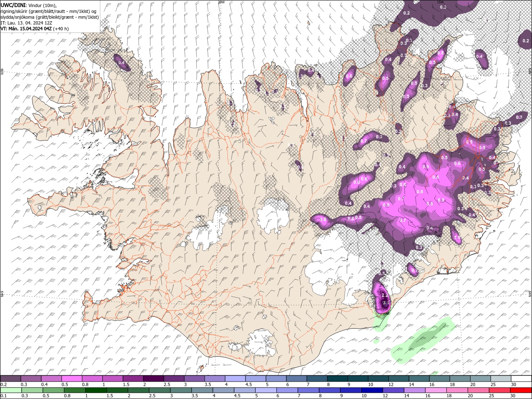This screenshot has width=532, height=399.
Task: Click the 'VT: Mán. 15.04.2024 04Z' valid time
Action: [26, 29]
